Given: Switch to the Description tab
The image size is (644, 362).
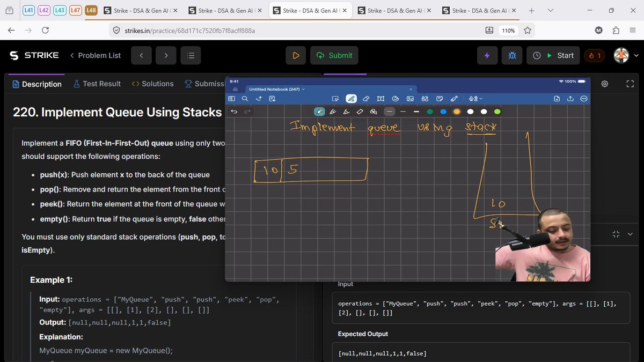Looking at the screenshot, I should (37, 84).
